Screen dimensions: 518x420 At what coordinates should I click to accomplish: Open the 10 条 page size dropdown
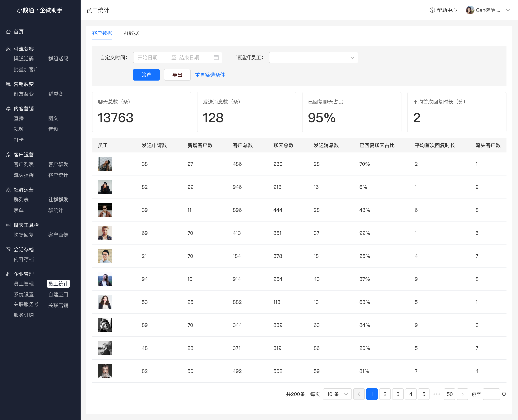tap(337, 394)
